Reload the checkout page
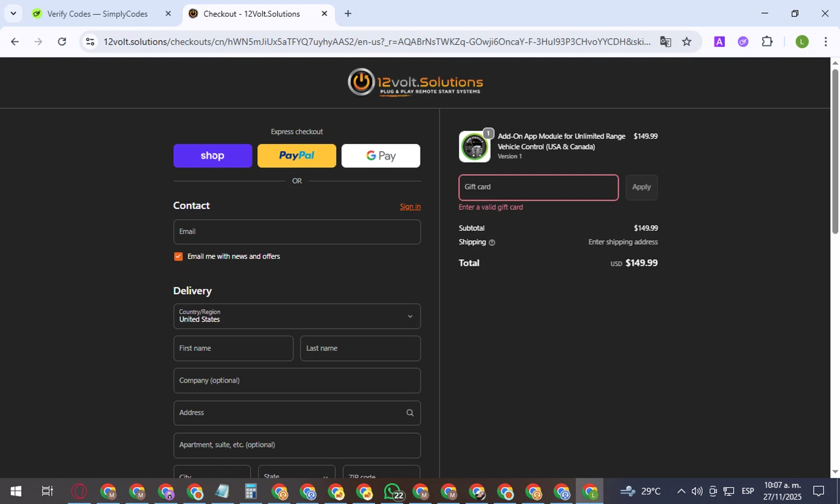The image size is (840, 504). tap(62, 41)
